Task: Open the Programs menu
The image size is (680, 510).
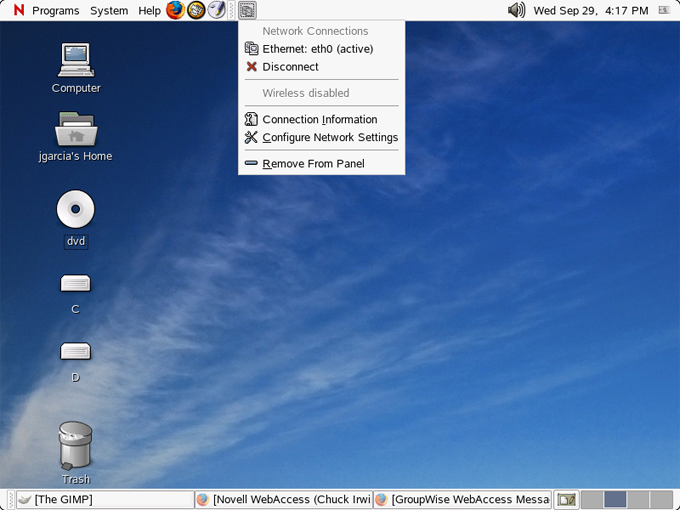Action: pyautogui.click(x=56, y=10)
